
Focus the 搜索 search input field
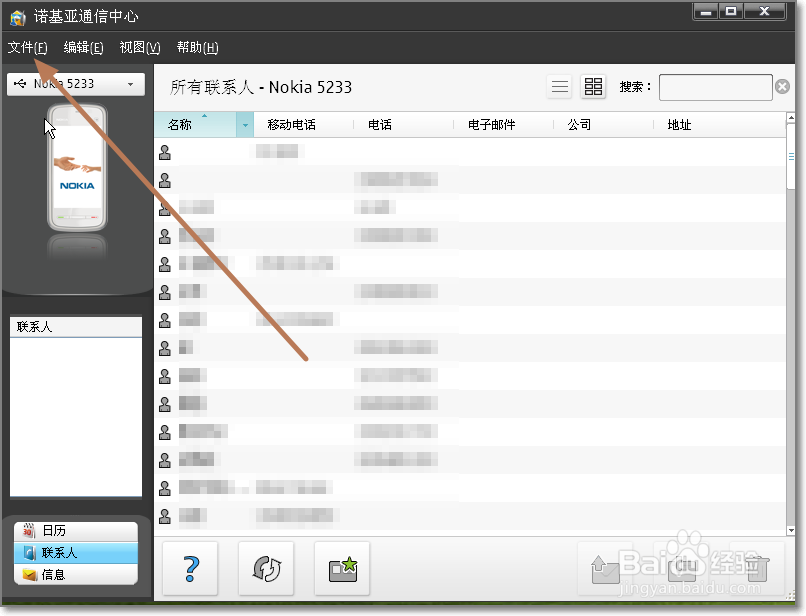click(716, 87)
